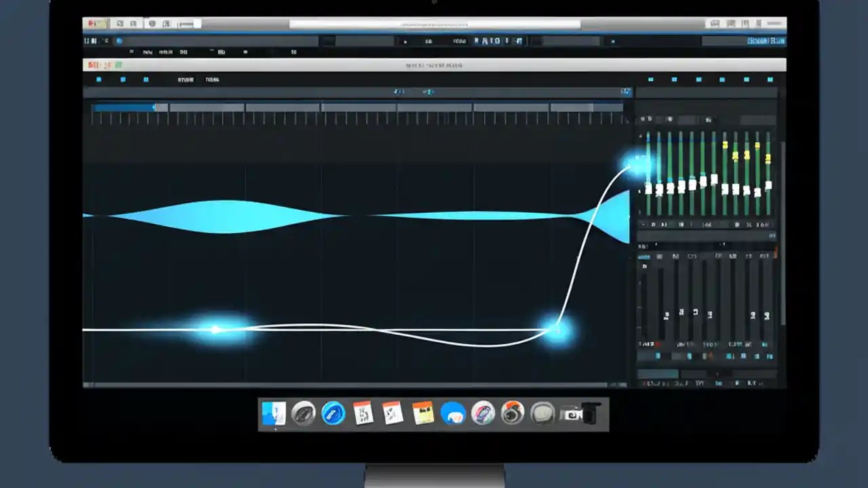Click the open project icon in the top toolbar
Screen dimensions: 868x488
pyautogui.click(x=120, y=24)
